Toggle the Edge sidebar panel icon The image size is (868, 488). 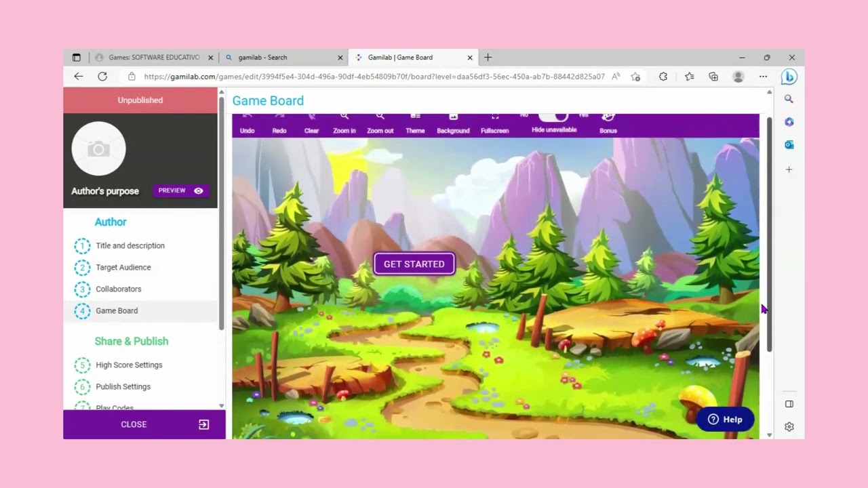coord(789,404)
